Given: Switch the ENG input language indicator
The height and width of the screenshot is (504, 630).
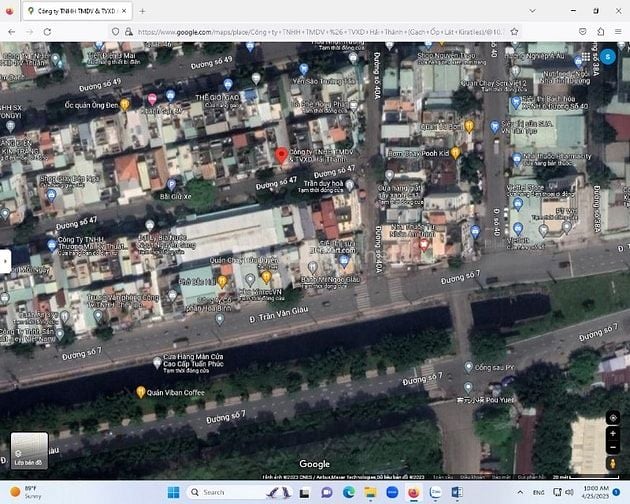Looking at the screenshot, I should tap(538, 492).
